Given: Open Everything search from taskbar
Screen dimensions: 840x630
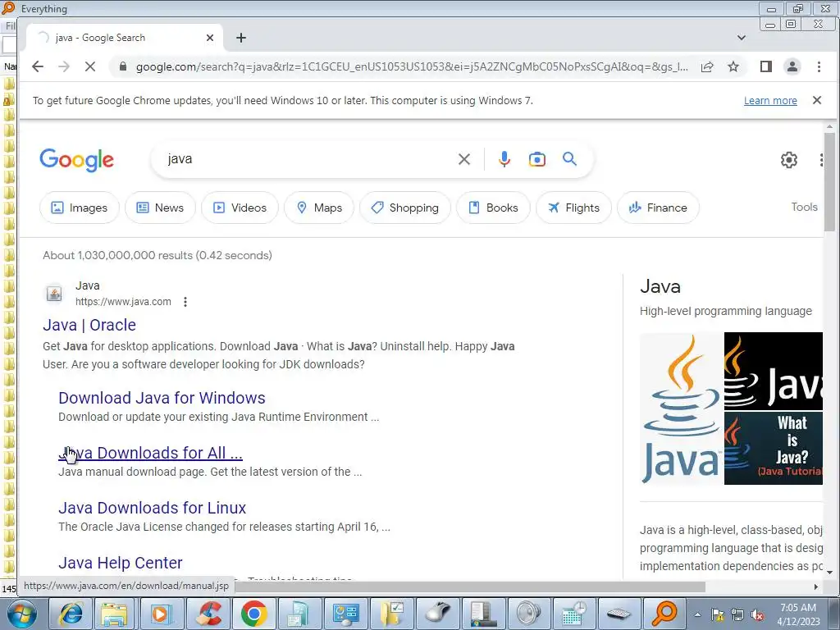Looking at the screenshot, I should (x=664, y=614).
